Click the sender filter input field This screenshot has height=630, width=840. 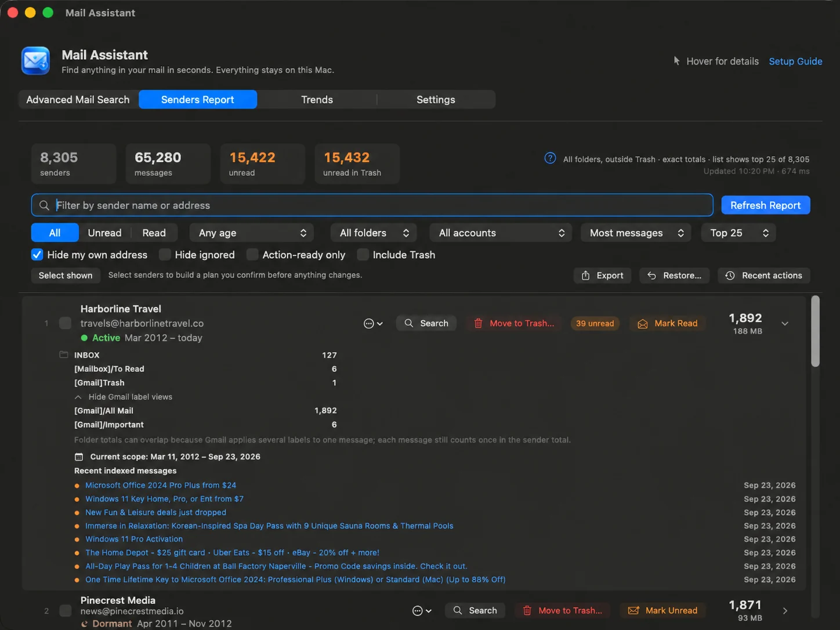tap(372, 205)
